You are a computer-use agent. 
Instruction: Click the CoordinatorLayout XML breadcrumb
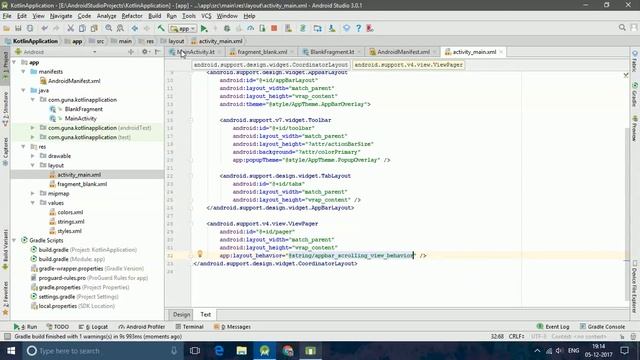[271, 65]
